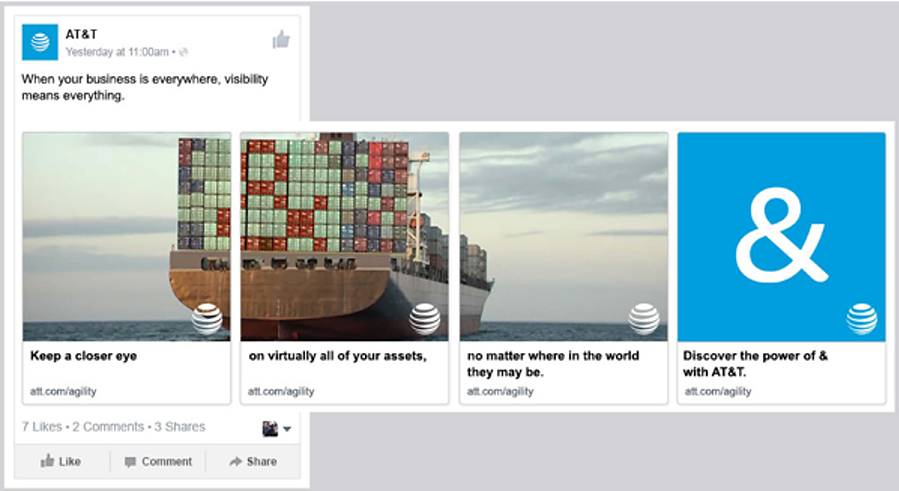Image resolution: width=899 pixels, height=491 pixels.
Task: Click the Comment speech bubble icon
Action: point(130,462)
